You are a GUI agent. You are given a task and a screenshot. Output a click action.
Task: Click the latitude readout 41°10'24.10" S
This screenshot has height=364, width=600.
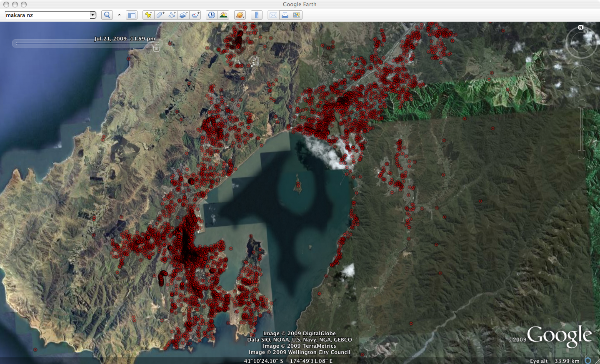[263, 361]
